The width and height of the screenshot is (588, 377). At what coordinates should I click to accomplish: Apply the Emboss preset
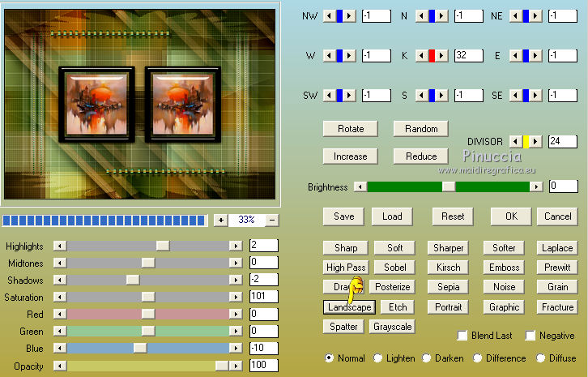pos(504,268)
